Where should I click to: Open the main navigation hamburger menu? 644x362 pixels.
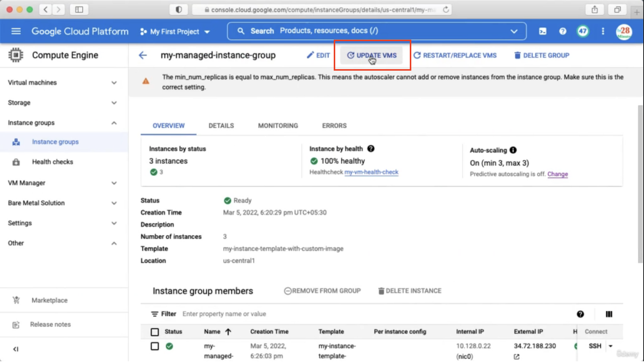(x=16, y=31)
